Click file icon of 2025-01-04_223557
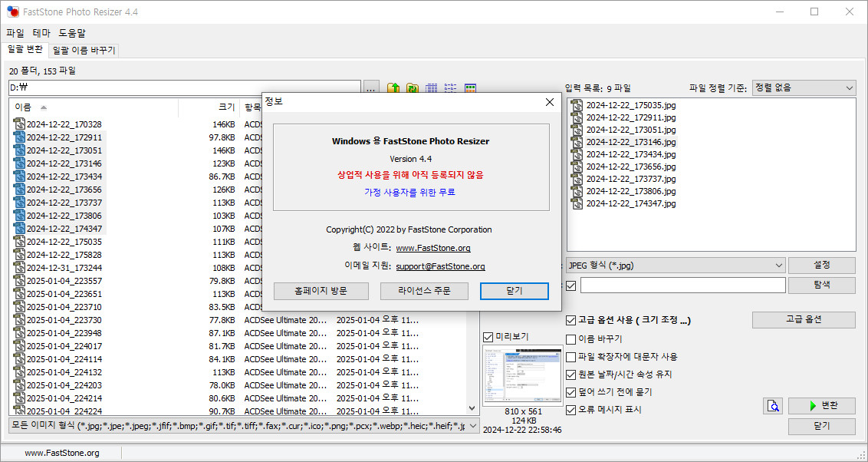868x462 pixels. (x=19, y=281)
